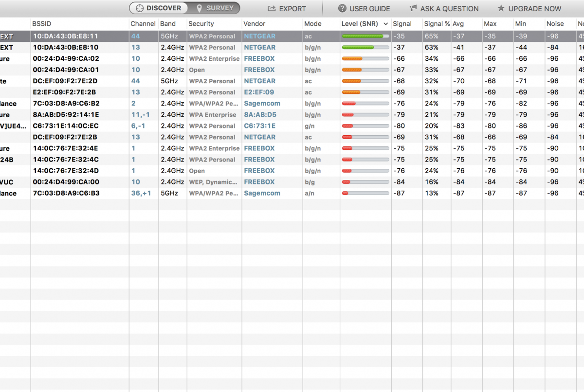The image size is (584, 392).
Task: Sort by the Vendor column header
Action: (x=272, y=23)
